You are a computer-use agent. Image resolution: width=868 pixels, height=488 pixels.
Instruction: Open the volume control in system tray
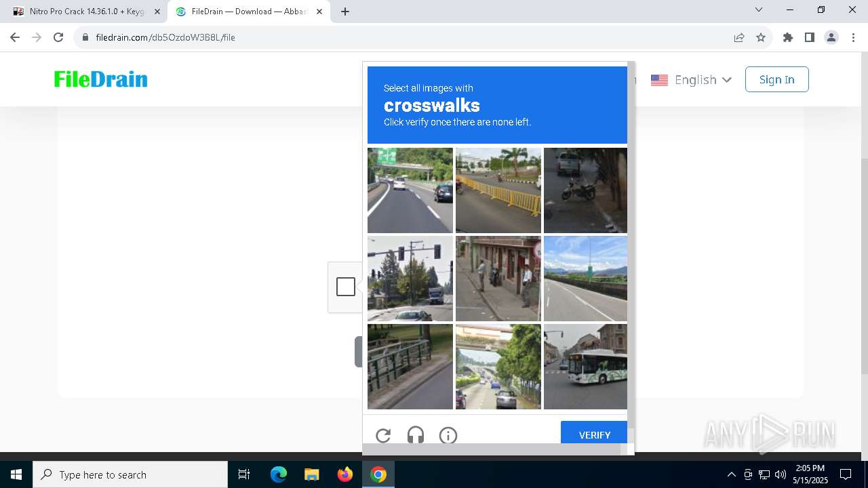tap(781, 474)
